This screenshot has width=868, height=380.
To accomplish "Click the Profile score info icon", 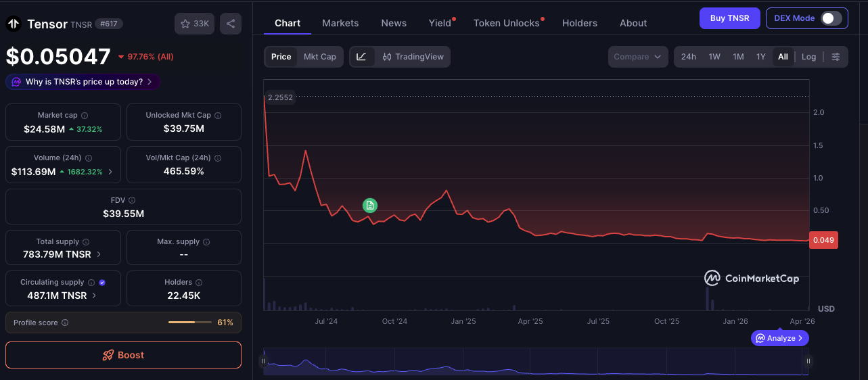I will 65,323.
